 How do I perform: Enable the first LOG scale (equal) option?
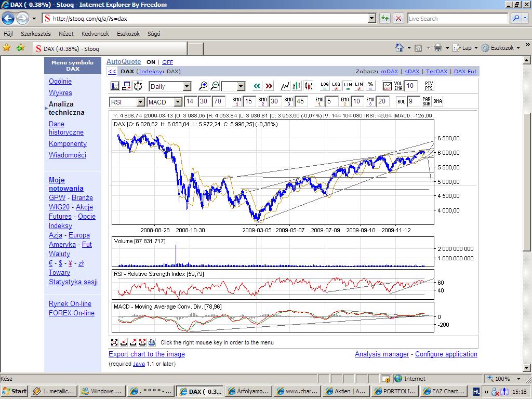pyautogui.click(x=325, y=86)
